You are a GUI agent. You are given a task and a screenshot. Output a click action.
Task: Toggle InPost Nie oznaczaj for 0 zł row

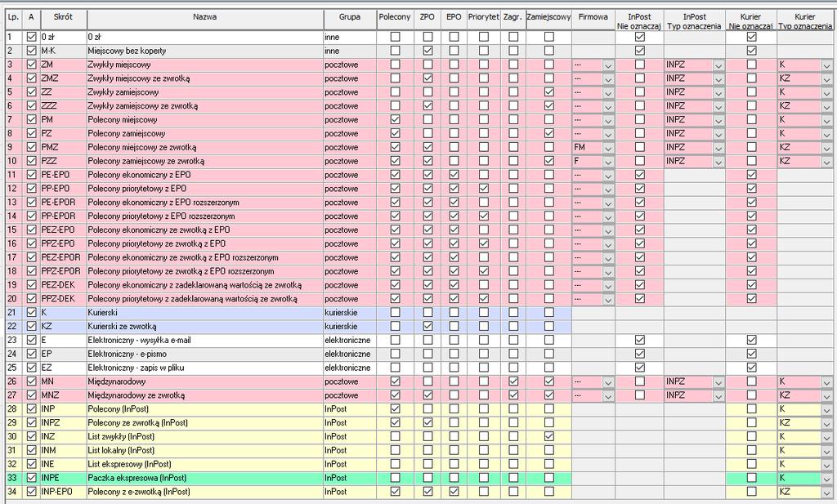pos(639,37)
